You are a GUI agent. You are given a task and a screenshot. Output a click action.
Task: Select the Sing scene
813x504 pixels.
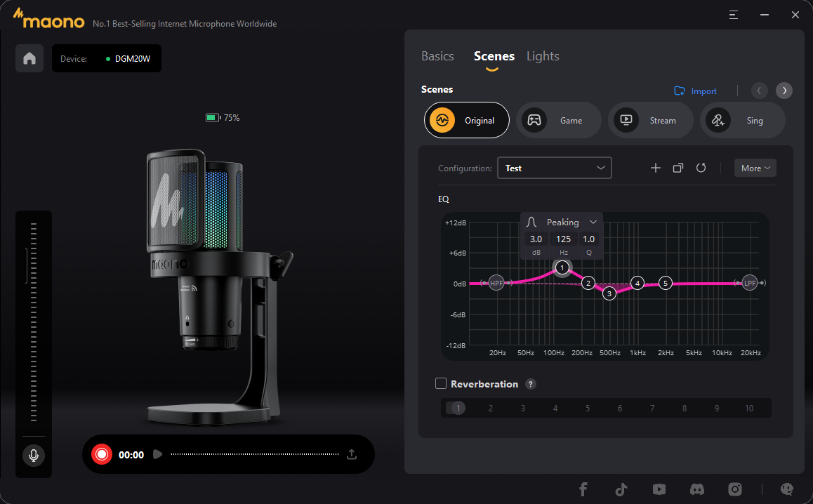(743, 120)
